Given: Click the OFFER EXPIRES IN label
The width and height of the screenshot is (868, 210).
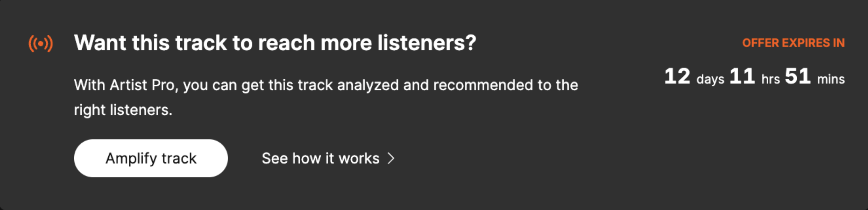Looking at the screenshot, I should point(793,43).
